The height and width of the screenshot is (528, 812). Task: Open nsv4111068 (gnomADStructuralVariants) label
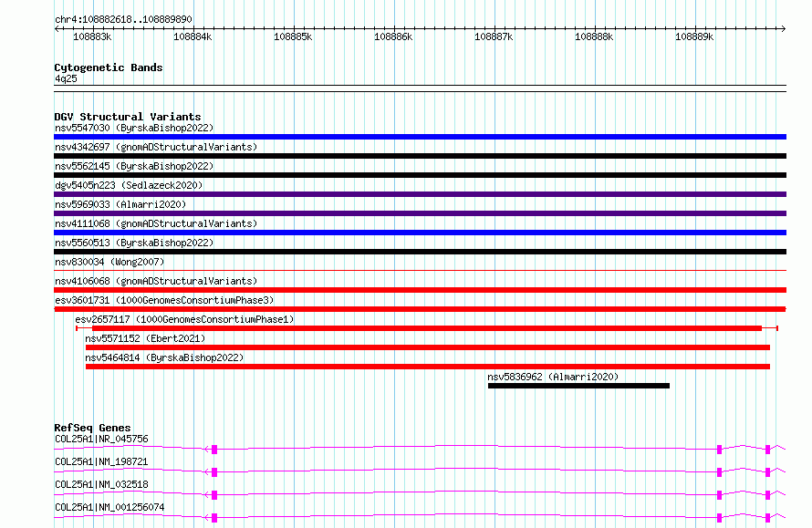(156, 223)
